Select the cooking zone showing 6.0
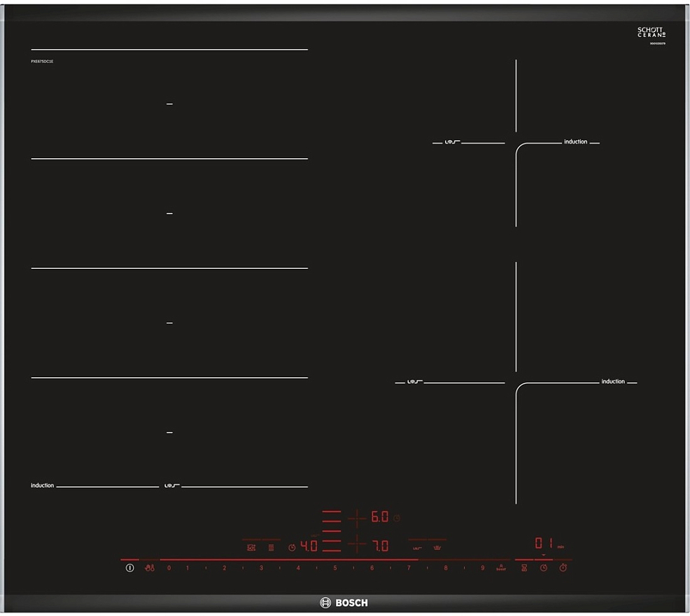The image size is (690, 616). pyautogui.click(x=379, y=517)
